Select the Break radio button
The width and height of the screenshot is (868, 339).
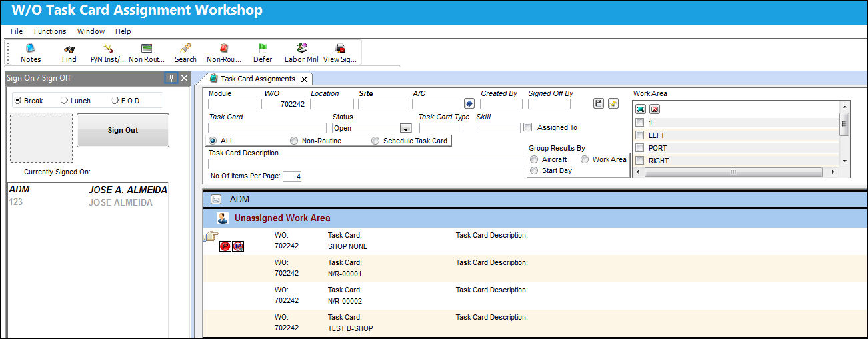tap(18, 101)
